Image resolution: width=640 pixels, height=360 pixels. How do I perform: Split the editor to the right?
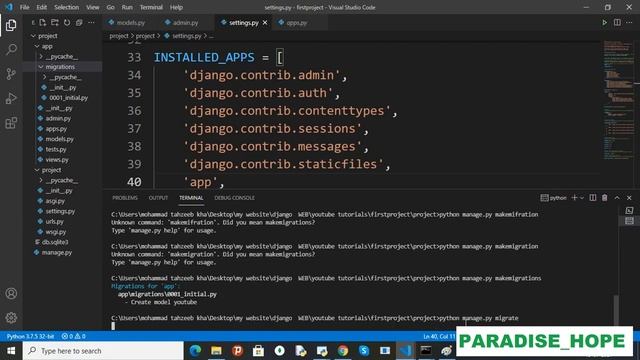[617, 22]
